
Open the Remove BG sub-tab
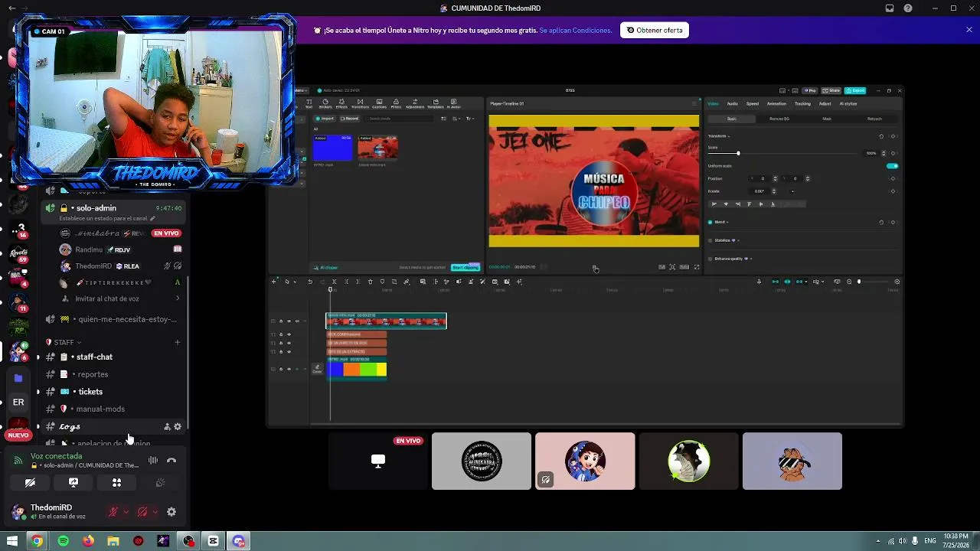779,119
